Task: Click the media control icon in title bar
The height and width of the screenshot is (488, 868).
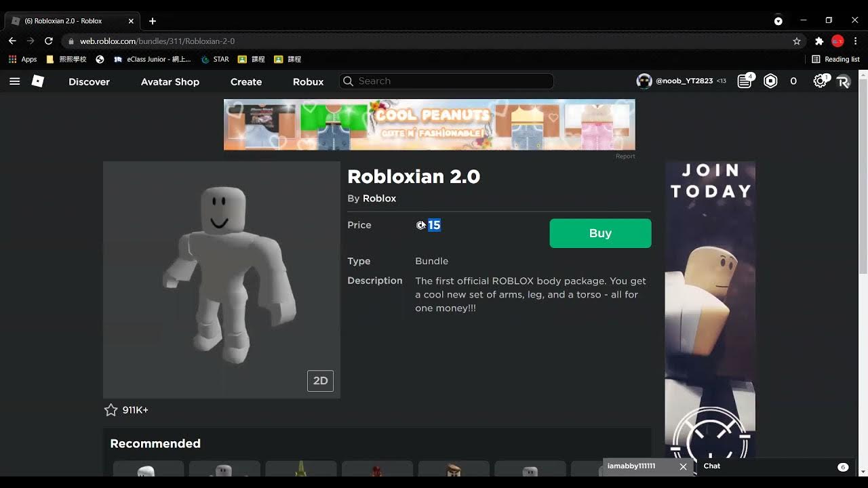Action: (x=778, y=21)
